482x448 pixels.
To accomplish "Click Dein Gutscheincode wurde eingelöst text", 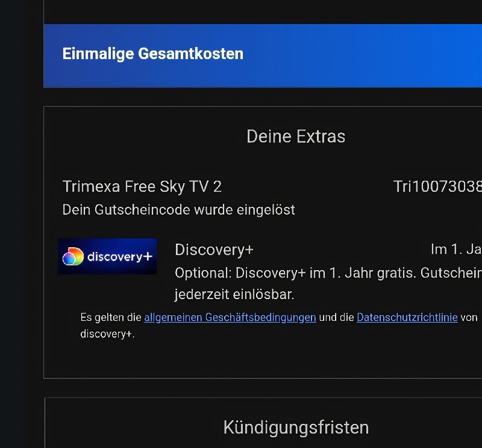I will (178, 210).
